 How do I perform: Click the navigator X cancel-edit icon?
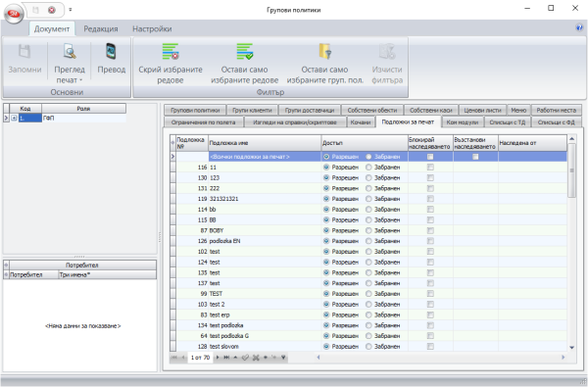[256, 358]
